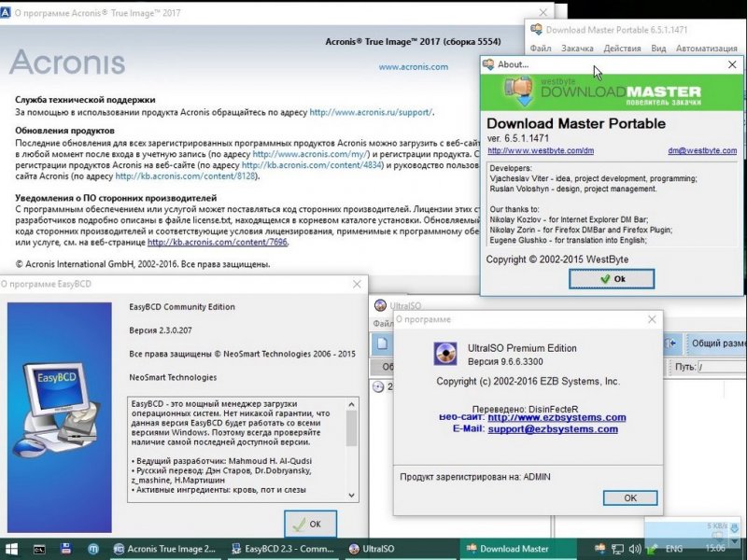The width and height of the screenshot is (747, 560).
Task: Close the Acronis about window
Action: click(x=543, y=12)
